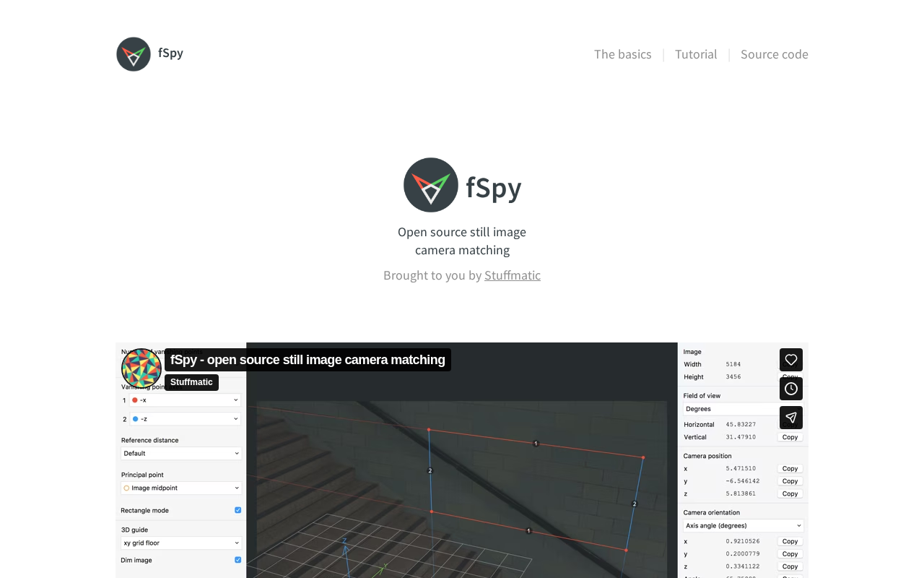Copy the Camera orientation x value 0.9210526

[x=790, y=542]
